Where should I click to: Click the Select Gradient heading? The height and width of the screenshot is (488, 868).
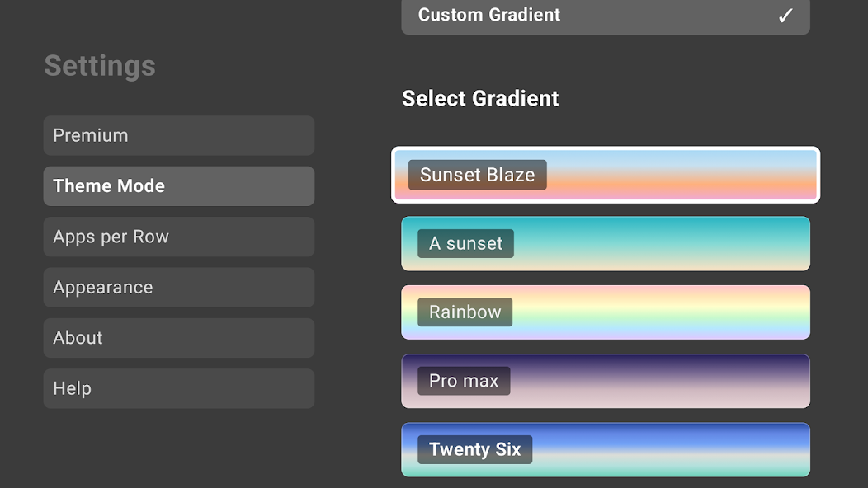click(x=480, y=98)
